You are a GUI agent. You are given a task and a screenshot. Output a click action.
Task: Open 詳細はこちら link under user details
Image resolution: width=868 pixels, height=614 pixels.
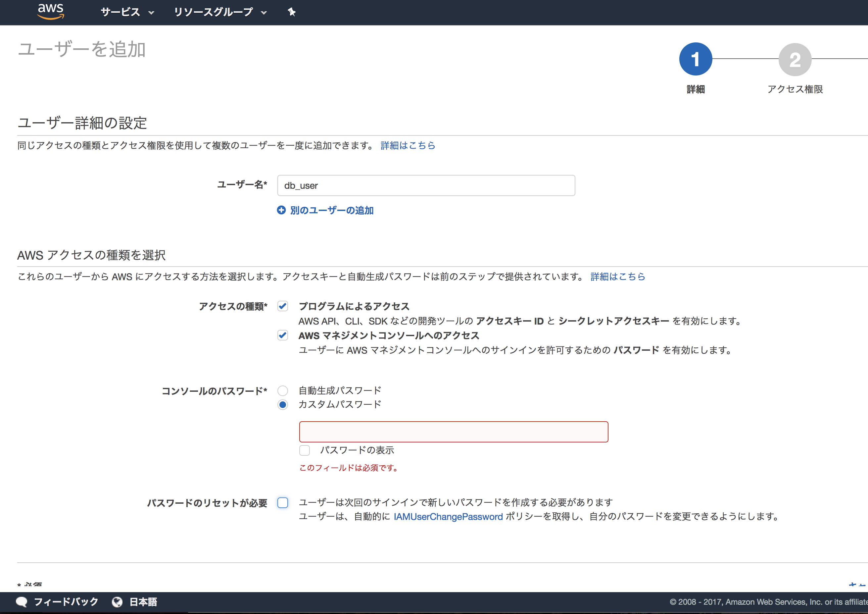[x=408, y=145]
